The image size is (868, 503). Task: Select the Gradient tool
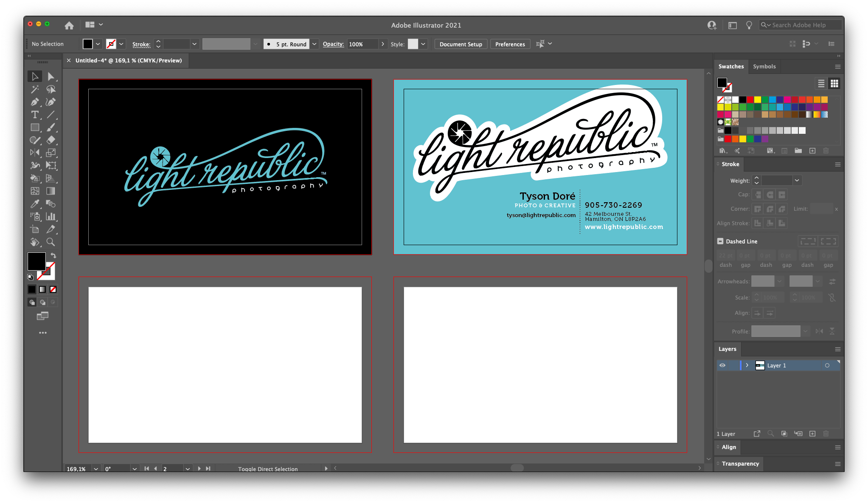[x=51, y=191]
